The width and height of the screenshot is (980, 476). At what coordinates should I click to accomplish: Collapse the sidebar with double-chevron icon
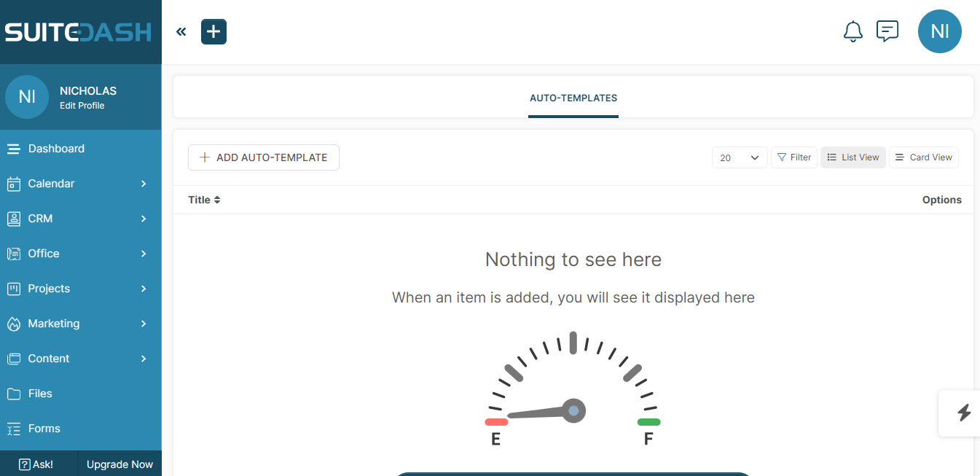coord(181,31)
